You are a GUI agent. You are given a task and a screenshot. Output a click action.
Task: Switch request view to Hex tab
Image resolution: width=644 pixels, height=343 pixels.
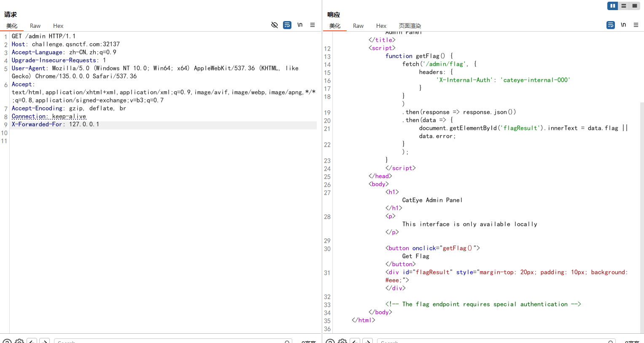click(58, 26)
